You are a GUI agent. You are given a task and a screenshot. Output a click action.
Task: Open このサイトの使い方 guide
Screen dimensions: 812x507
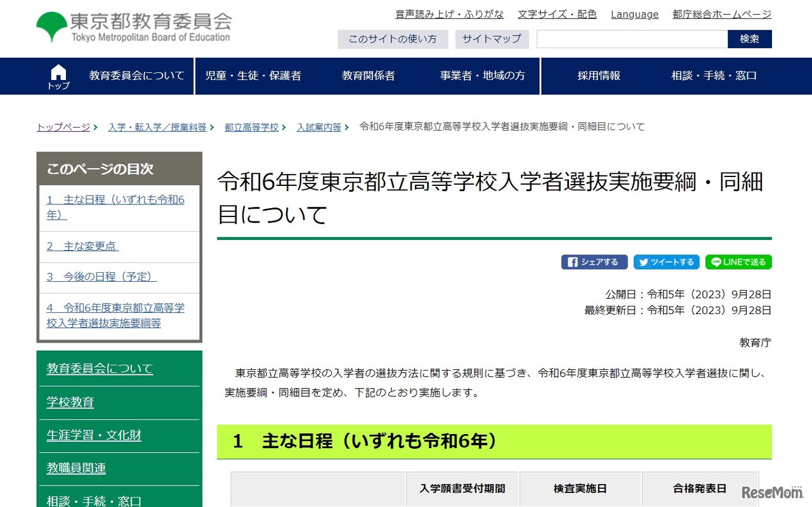393,39
